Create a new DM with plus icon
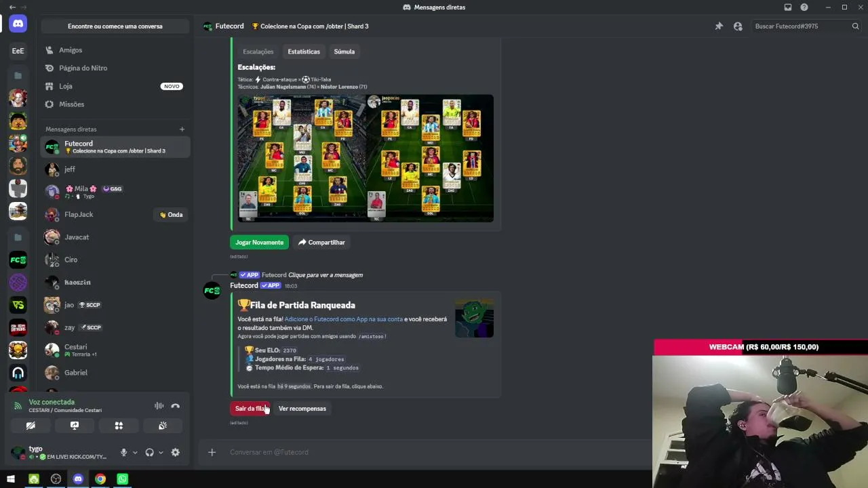Image resolution: width=868 pixels, height=488 pixels. point(182,129)
